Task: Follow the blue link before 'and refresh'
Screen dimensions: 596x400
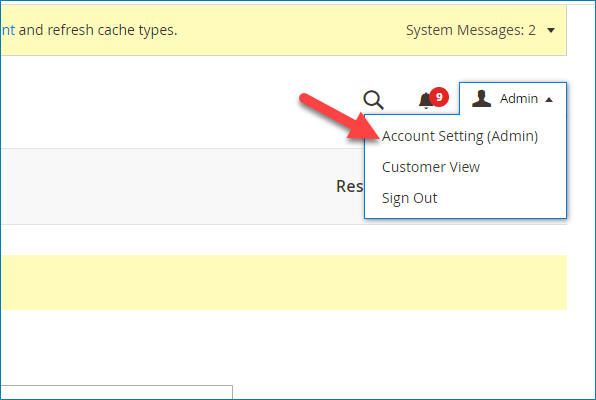Action: pos(8,30)
